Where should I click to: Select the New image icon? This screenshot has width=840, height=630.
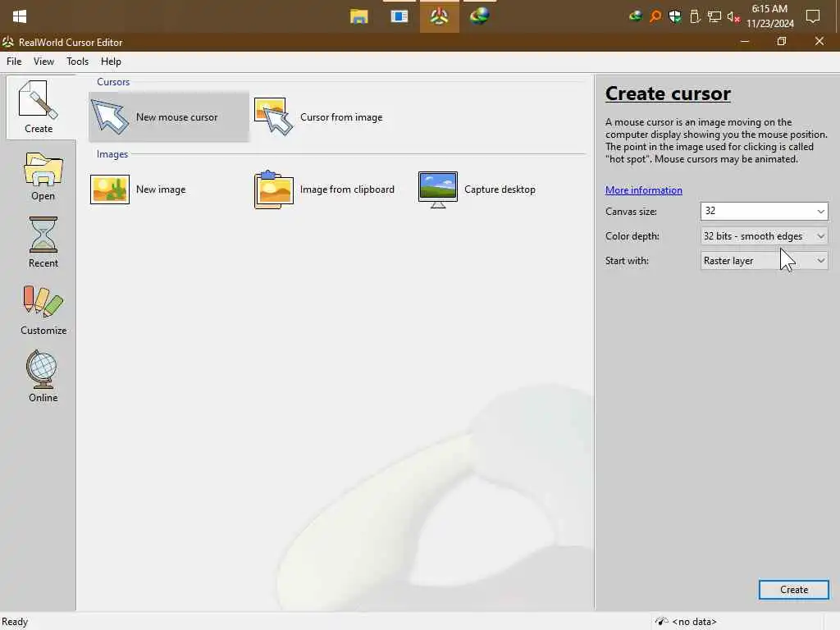[110, 189]
